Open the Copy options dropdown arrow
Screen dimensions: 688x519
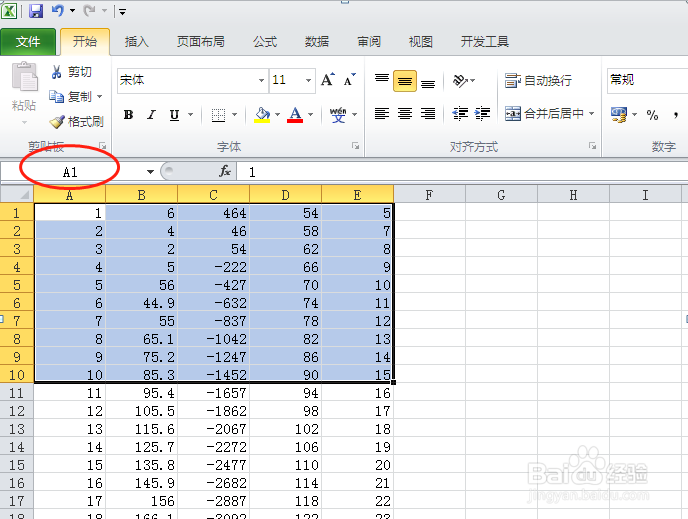pyautogui.click(x=100, y=97)
